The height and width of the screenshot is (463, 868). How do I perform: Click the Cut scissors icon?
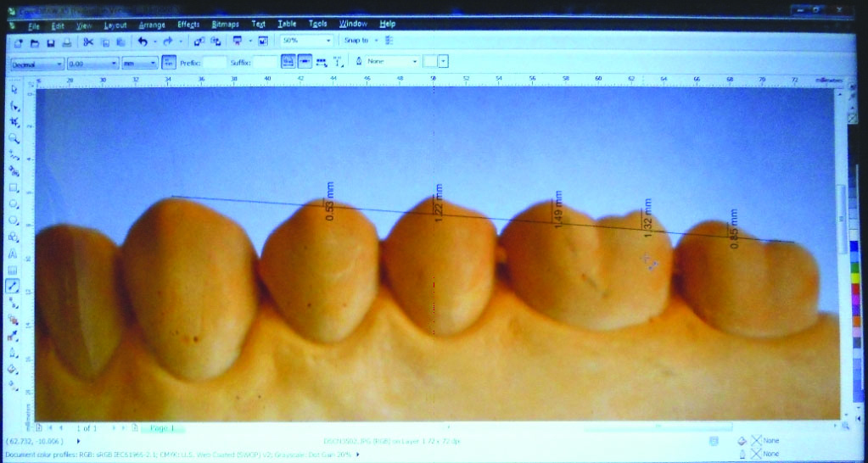coord(87,42)
